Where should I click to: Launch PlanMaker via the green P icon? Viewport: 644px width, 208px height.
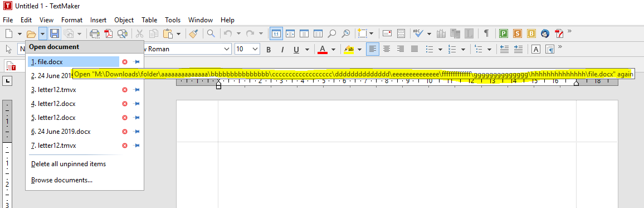(x=504, y=33)
